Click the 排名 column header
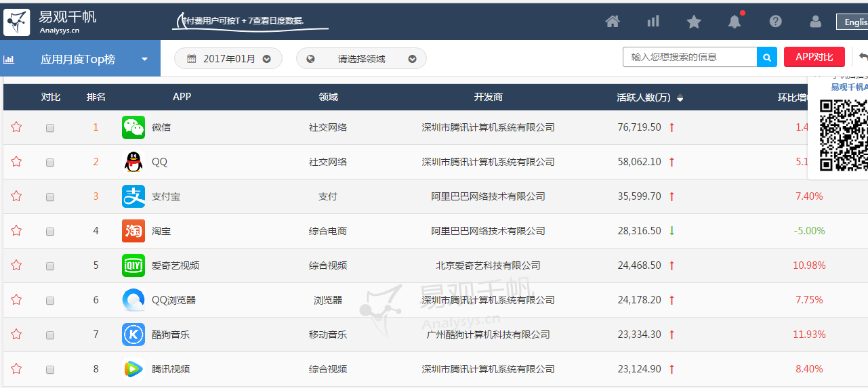This screenshot has height=388, width=868. pos(96,97)
